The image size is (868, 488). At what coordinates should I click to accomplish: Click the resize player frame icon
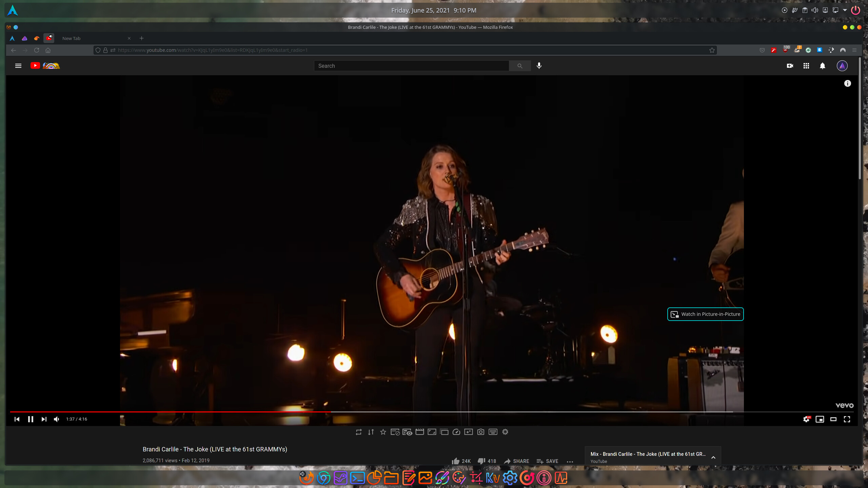click(432, 432)
